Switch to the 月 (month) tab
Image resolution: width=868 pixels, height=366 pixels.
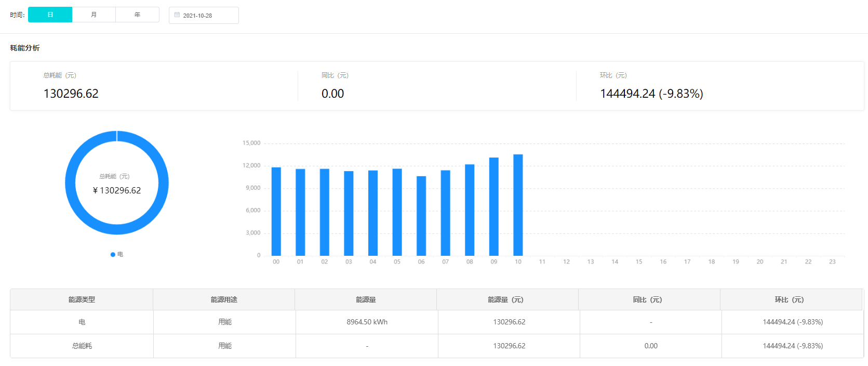point(94,15)
